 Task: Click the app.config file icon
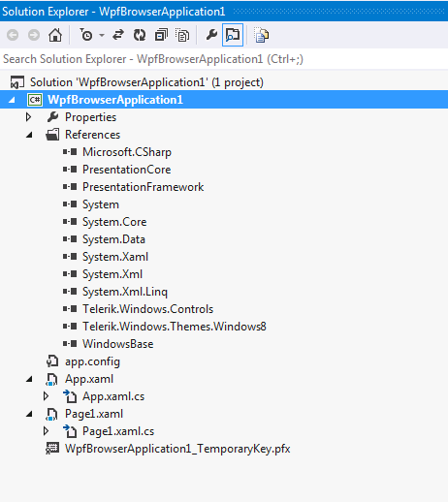(52, 361)
